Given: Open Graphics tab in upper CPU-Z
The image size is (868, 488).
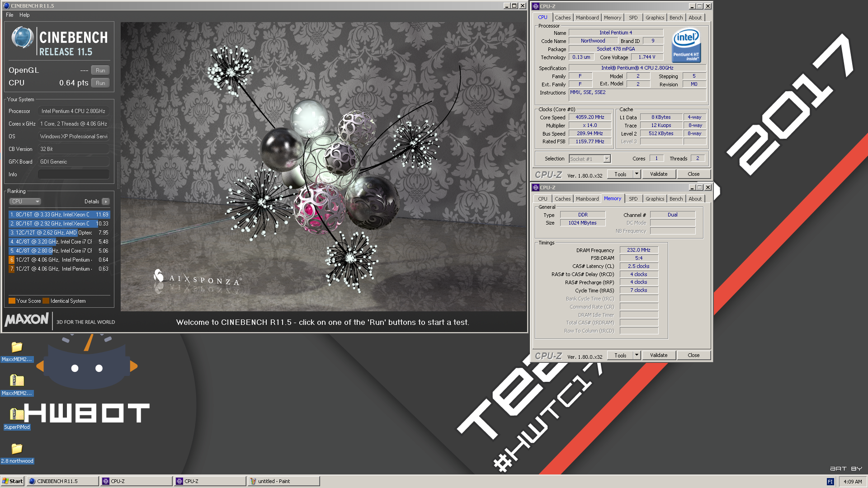Looking at the screenshot, I should [655, 18].
